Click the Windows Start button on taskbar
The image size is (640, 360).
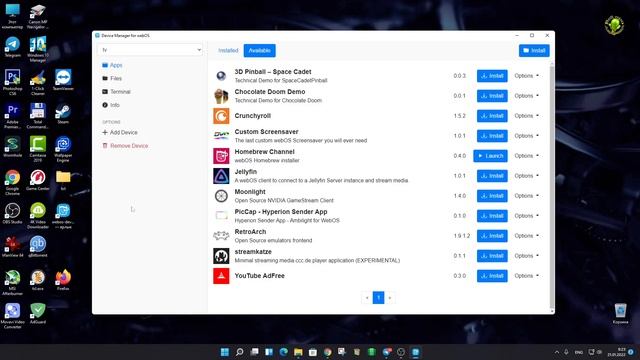coord(225,352)
